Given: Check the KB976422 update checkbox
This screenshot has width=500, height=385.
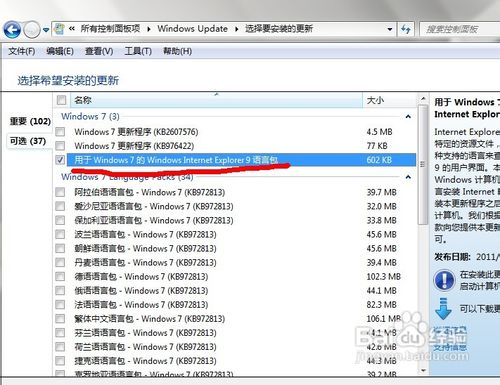Looking at the screenshot, I should click(x=60, y=146).
